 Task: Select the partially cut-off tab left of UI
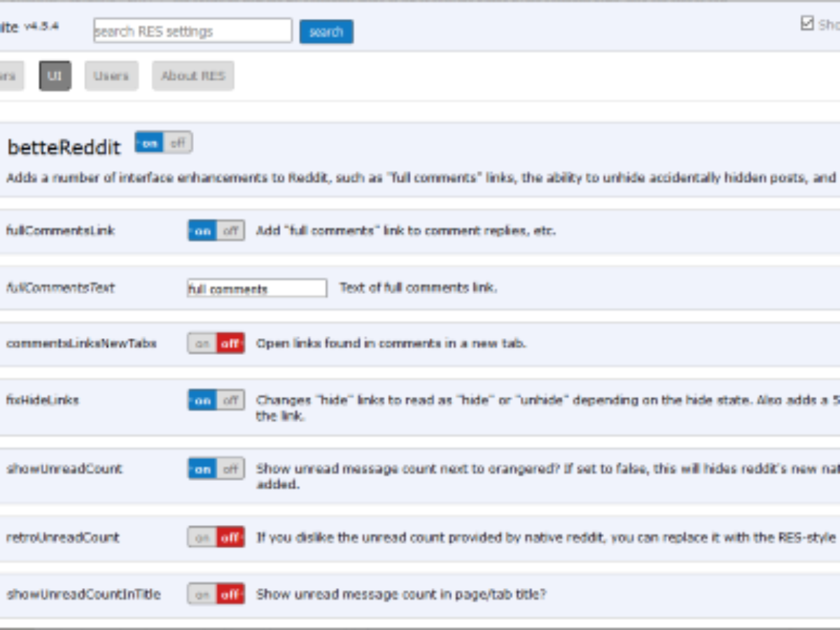coord(10,76)
